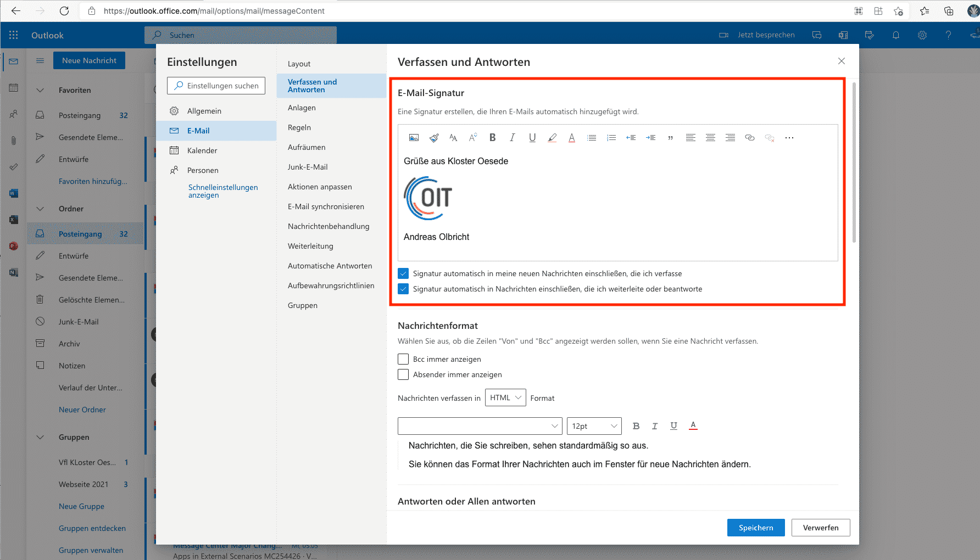
Task: Click 'Neuer Ordner' link in sidebar
Action: click(82, 410)
